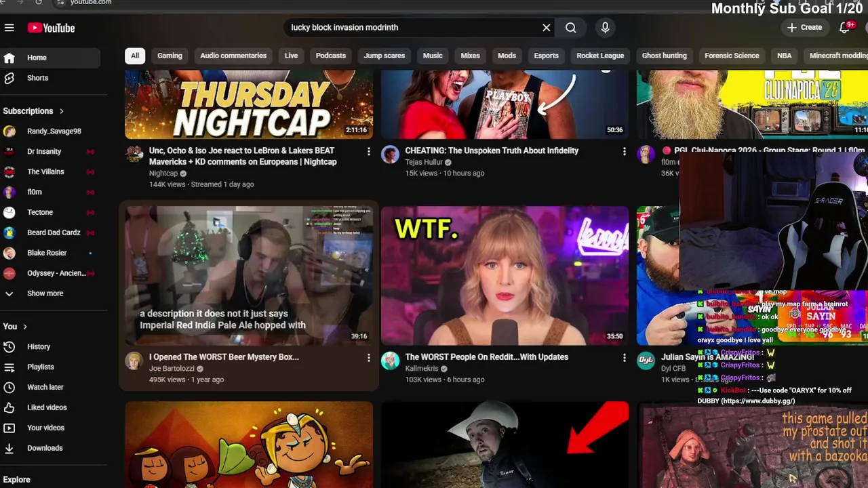Open Odyssey - Ancien... subscription channel
The width and height of the screenshot is (868, 488).
[50, 273]
